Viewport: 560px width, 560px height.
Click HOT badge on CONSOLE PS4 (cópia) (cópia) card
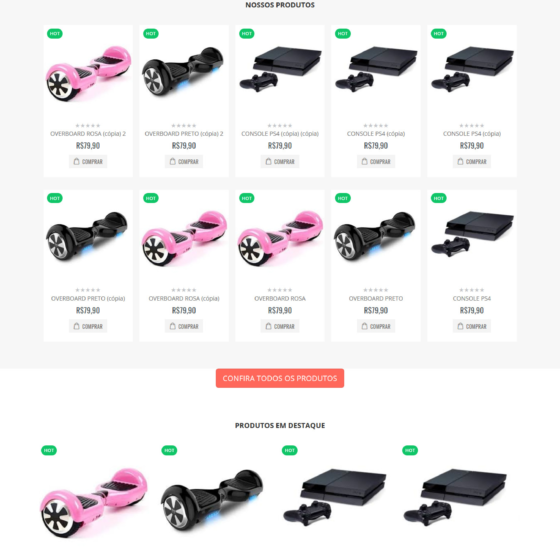tap(247, 34)
